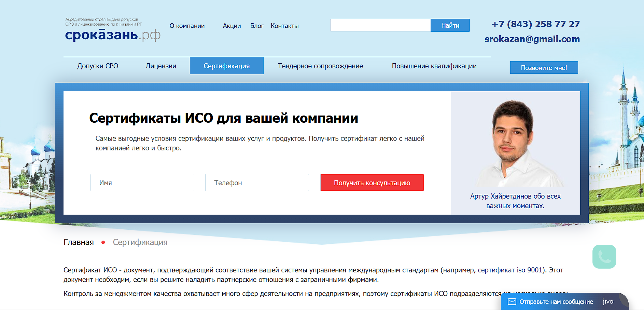Open the Повышение квалификации tab
Image resolution: width=644 pixels, height=310 pixels.
[x=434, y=66]
